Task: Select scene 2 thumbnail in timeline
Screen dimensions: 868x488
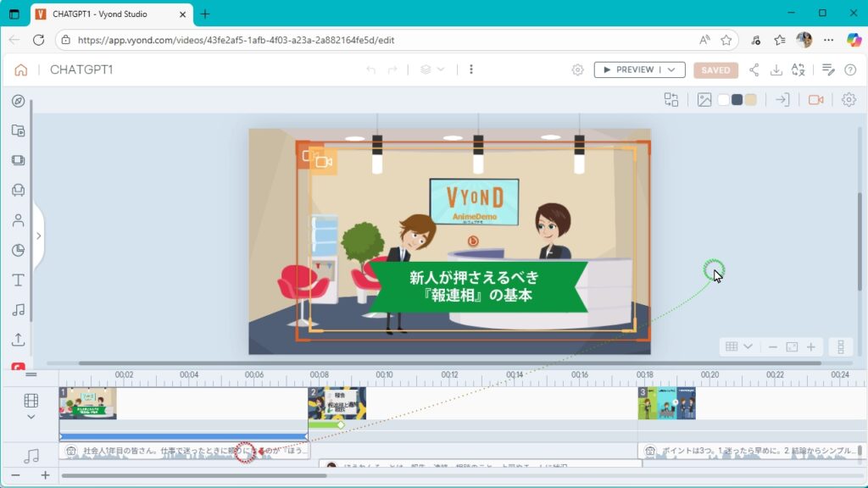Action: pyautogui.click(x=337, y=403)
